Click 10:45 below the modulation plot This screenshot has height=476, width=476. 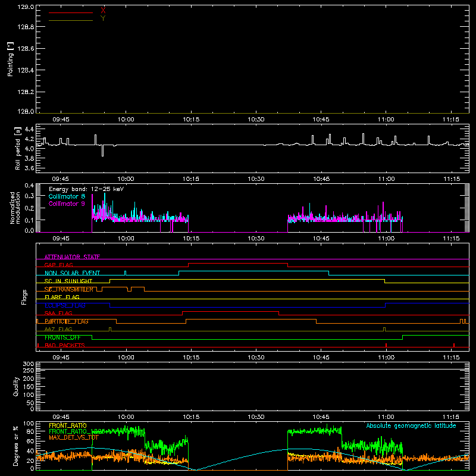(321, 239)
